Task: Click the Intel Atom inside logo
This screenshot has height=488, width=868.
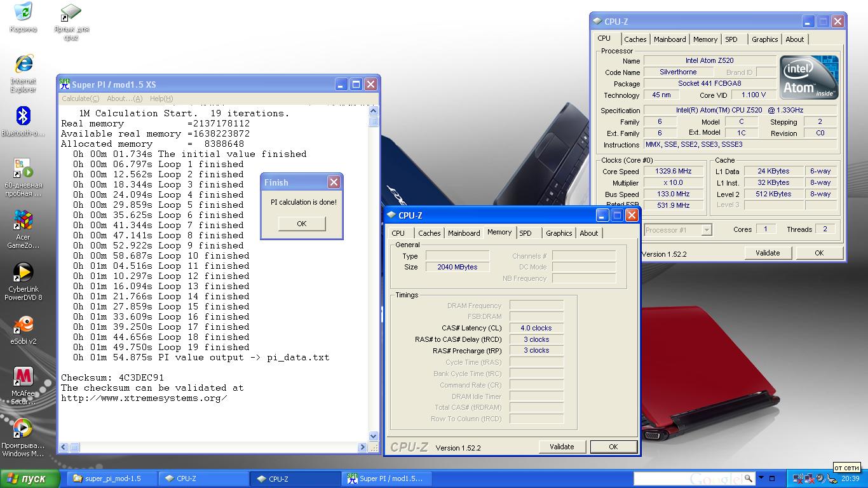Action: pos(809,78)
